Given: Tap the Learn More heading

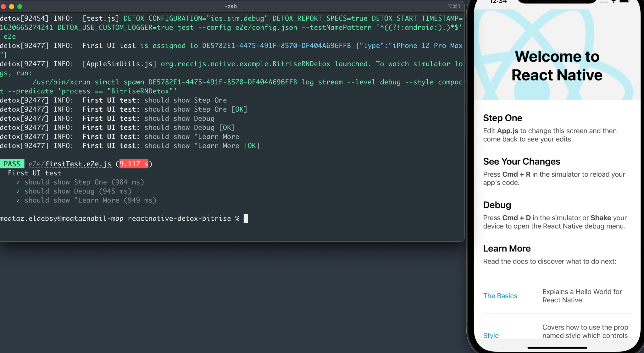Looking at the screenshot, I should [x=507, y=248].
